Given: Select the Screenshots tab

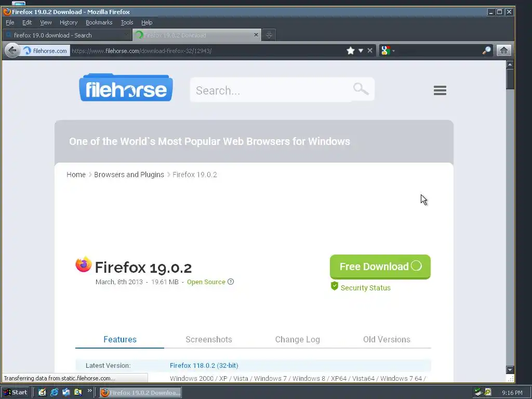Looking at the screenshot, I should (x=209, y=339).
